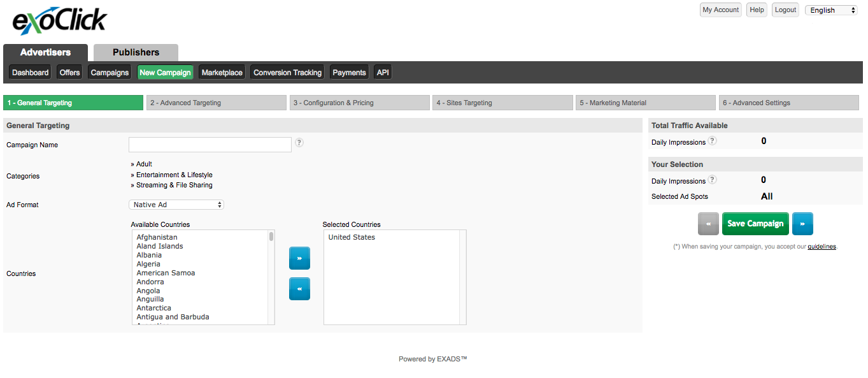Expand the Adult category
The height and width of the screenshot is (378, 868).
pyautogui.click(x=141, y=164)
